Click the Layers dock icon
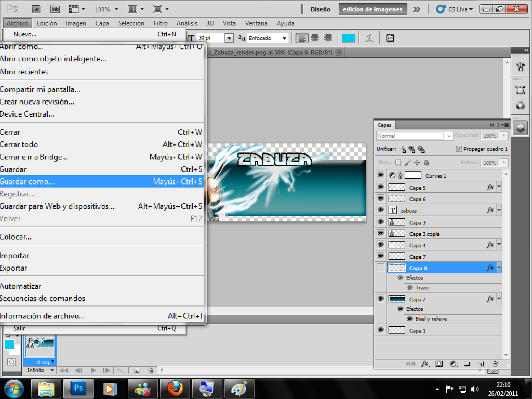Screen dimensions: 532x399 click(521, 128)
